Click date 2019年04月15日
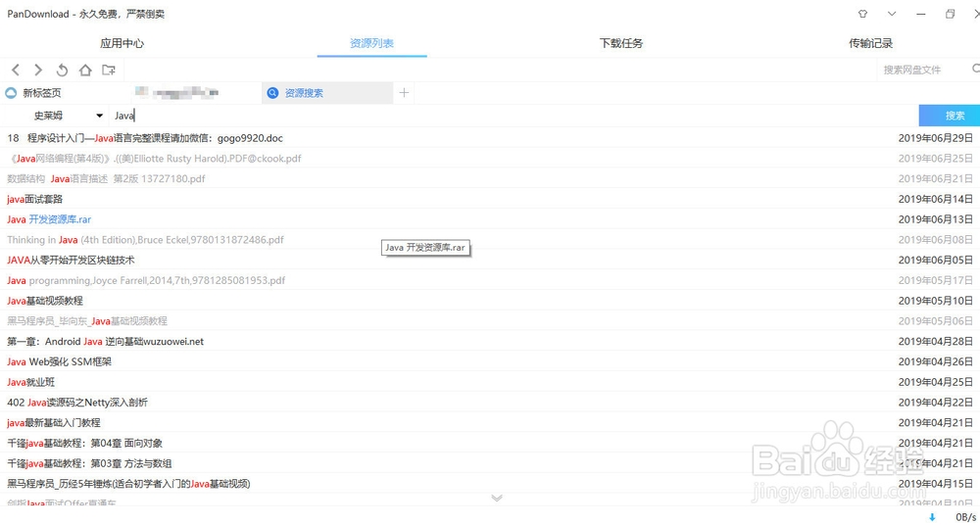 pos(936,483)
